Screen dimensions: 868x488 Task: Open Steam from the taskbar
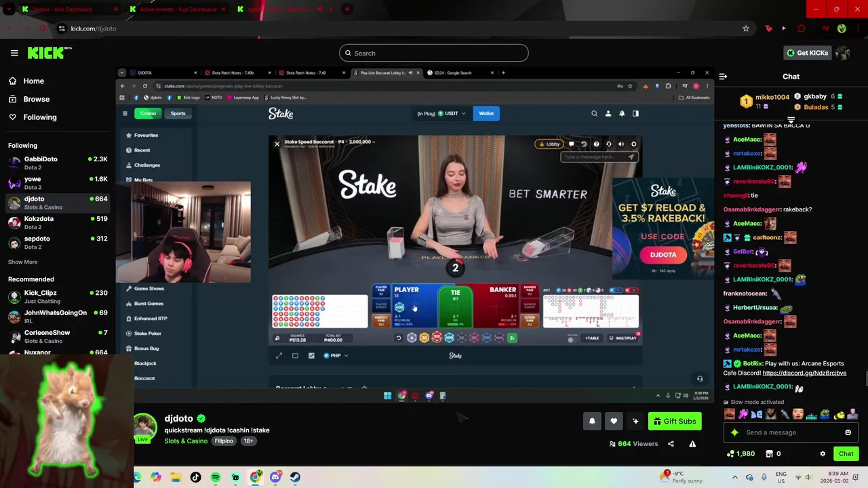pos(294,477)
